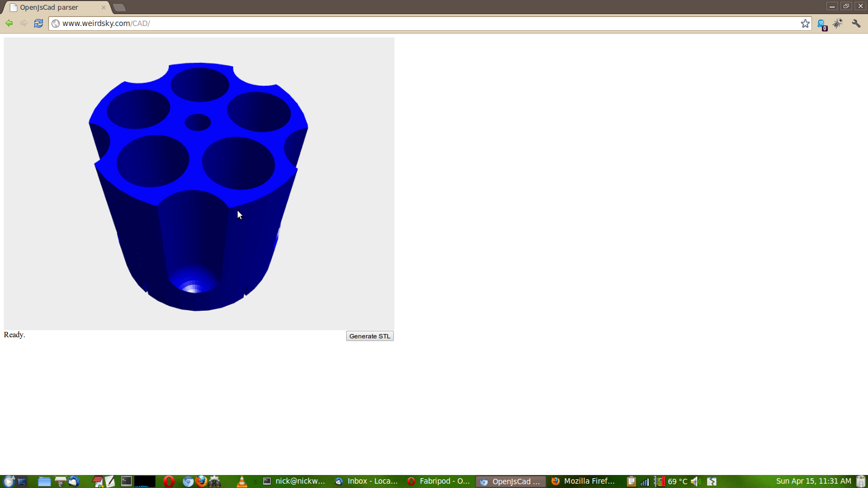
Task: Click the tray icon next to the volume
Action: 712,481
